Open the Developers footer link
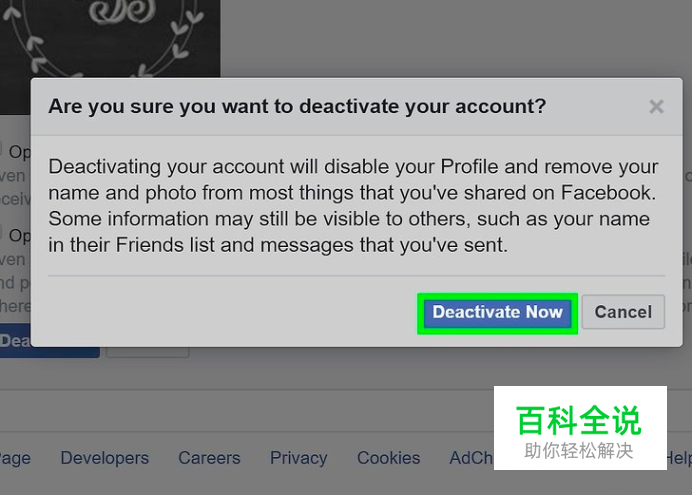The image size is (692, 495). click(x=105, y=458)
